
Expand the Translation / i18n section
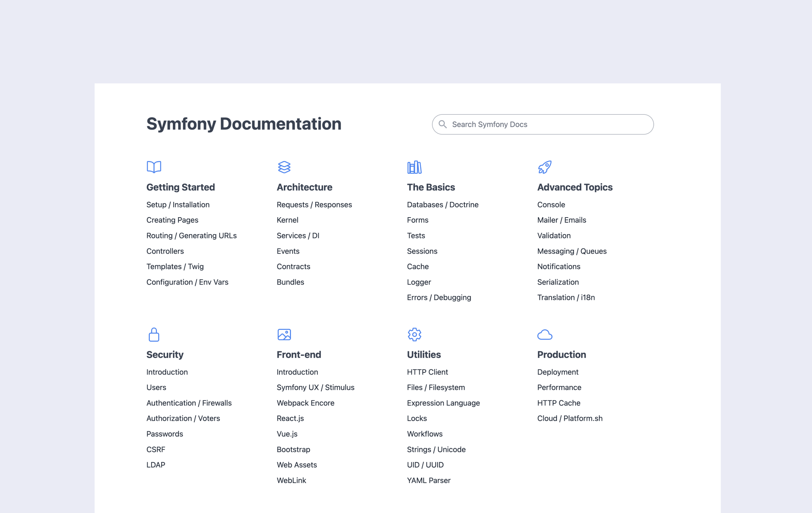[x=566, y=297]
